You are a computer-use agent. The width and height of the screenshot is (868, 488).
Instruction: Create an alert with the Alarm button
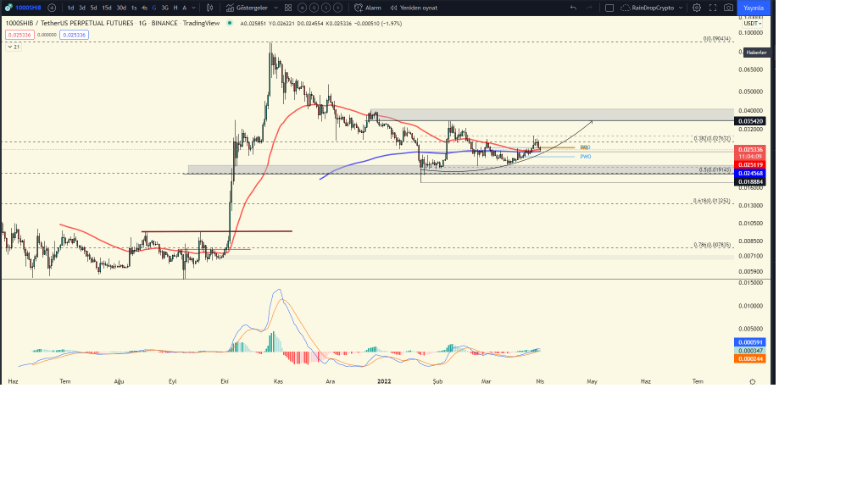pyautogui.click(x=369, y=8)
